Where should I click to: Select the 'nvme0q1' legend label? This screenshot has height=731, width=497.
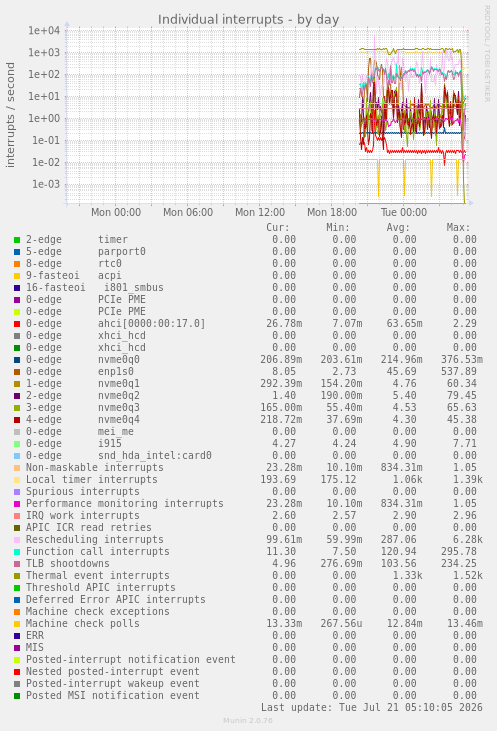coord(119,384)
